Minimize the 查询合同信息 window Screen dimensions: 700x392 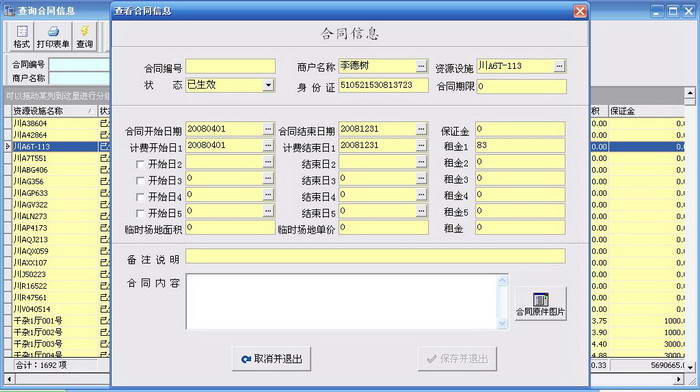[x=656, y=11]
